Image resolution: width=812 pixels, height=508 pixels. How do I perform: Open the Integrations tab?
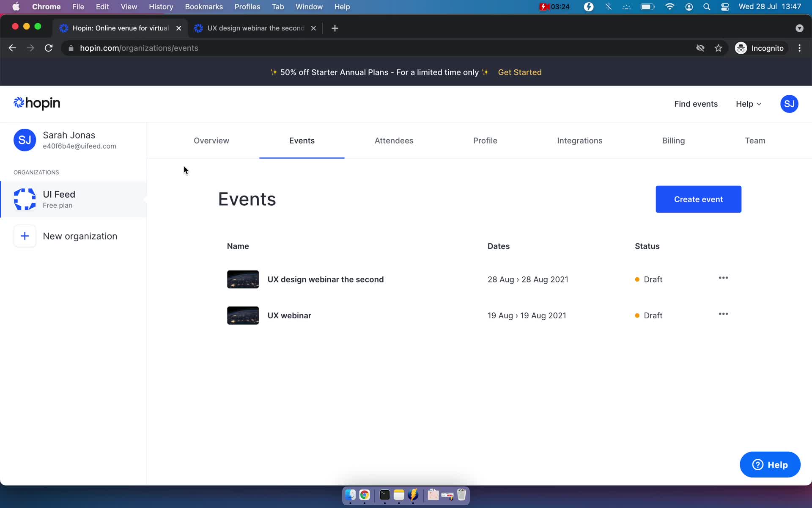(x=579, y=141)
